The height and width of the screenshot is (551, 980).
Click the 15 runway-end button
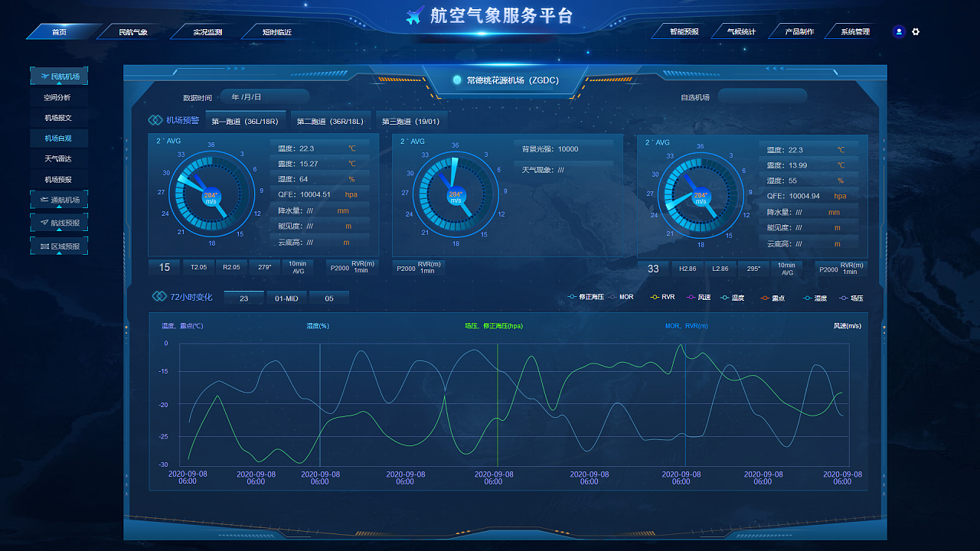[x=165, y=267]
